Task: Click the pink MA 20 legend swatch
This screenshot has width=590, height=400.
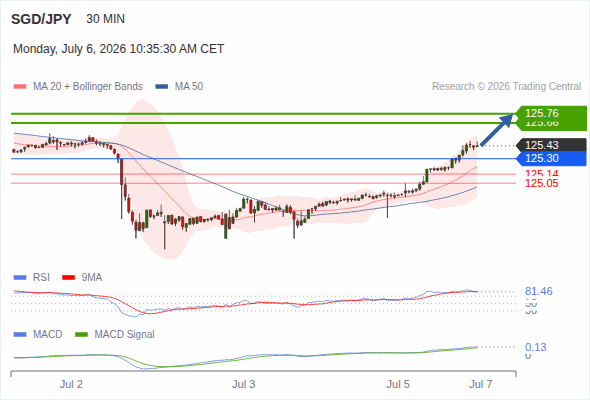Action: click(20, 87)
